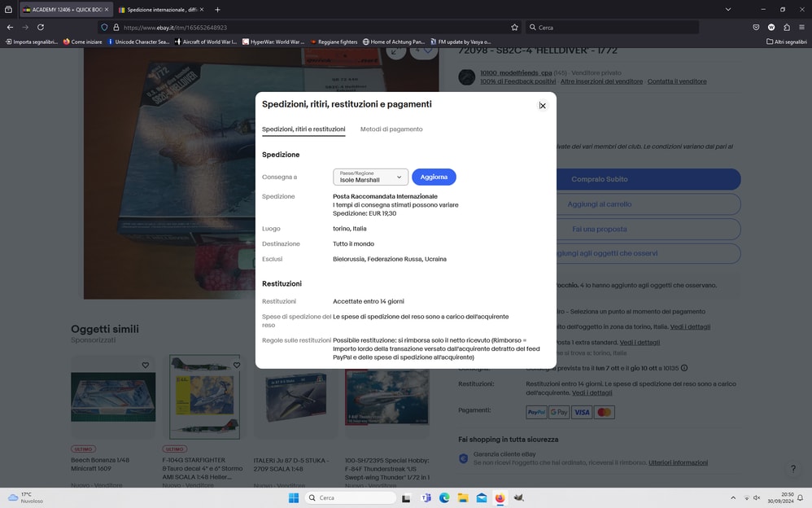Viewport: 812px width, 508px height.
Task: Click the question mark help button
Action: click(792, 469)
